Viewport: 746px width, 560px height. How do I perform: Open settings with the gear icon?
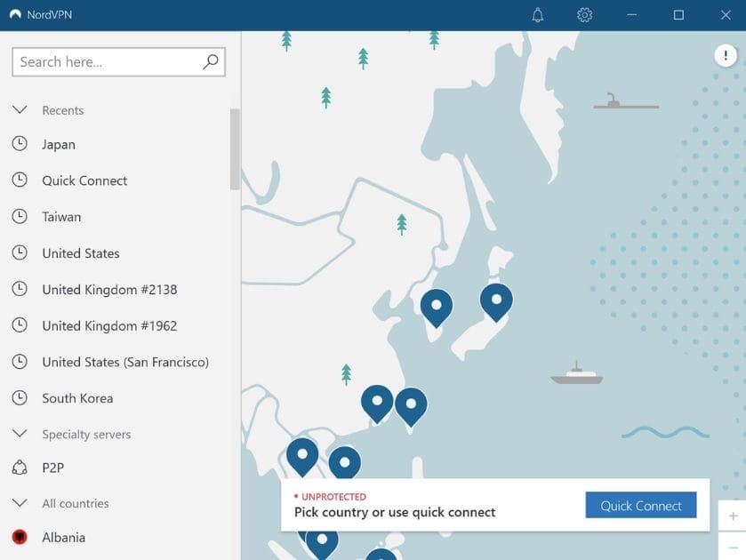[x=584, y=15]
